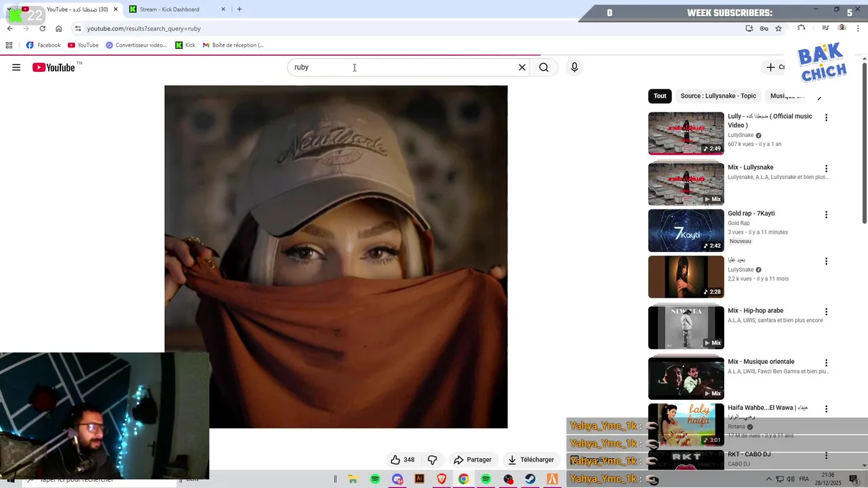The width and height of the screenshot is (868, 488).
Task: Open options menu for the 2:28 LullySnake video
Action: tap(826, 261)
